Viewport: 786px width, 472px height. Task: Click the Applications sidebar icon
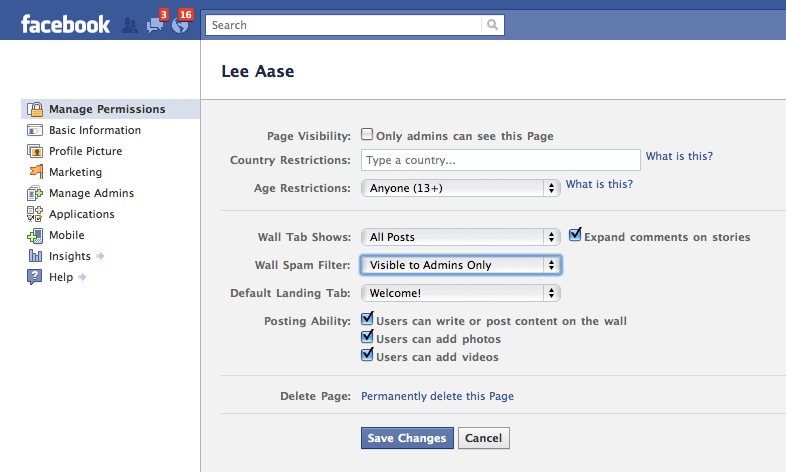35,214
